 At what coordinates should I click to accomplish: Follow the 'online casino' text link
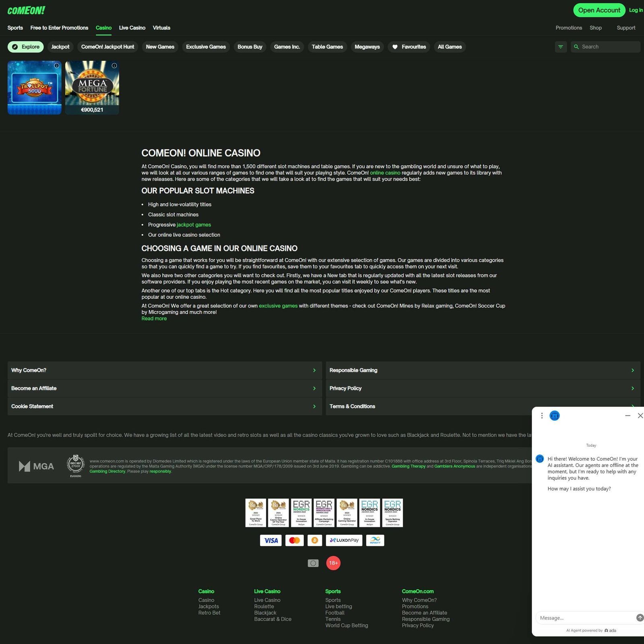tap(385, 173)
